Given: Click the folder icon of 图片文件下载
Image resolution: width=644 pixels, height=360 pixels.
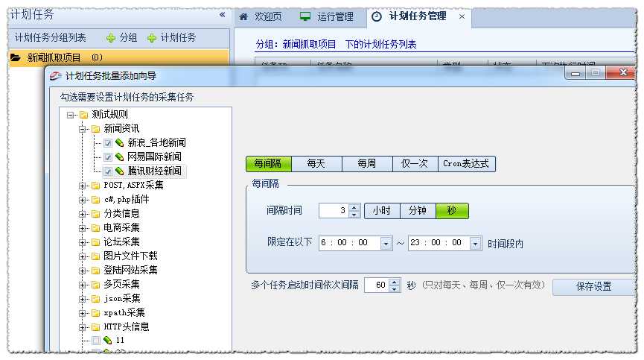Looking at the screenshot, I should point(96,256).
